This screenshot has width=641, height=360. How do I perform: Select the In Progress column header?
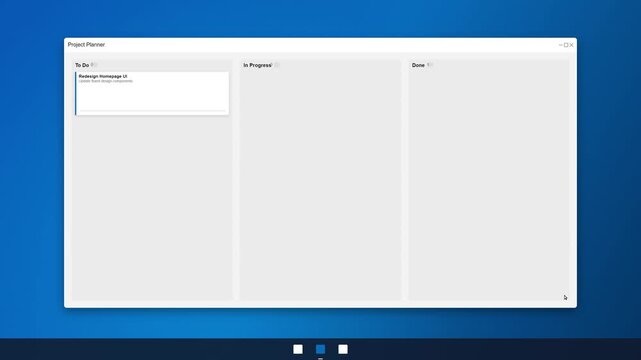pos(258,65)
